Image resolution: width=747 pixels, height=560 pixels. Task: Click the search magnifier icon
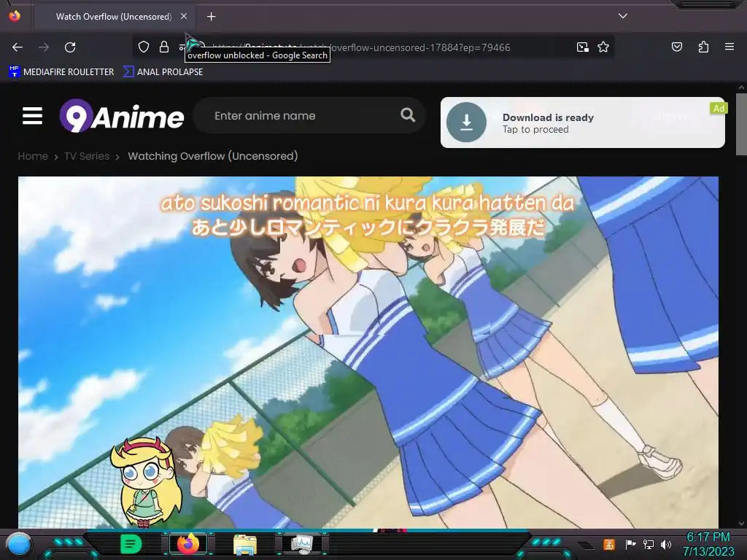point(408,114)
